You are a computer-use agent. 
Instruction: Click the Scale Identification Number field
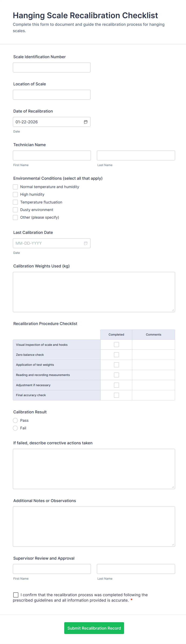click(52, 67)
